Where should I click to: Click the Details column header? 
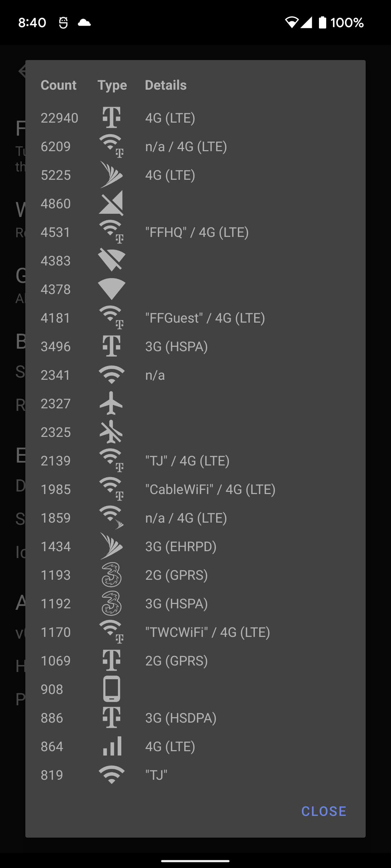tap(166, 85)
